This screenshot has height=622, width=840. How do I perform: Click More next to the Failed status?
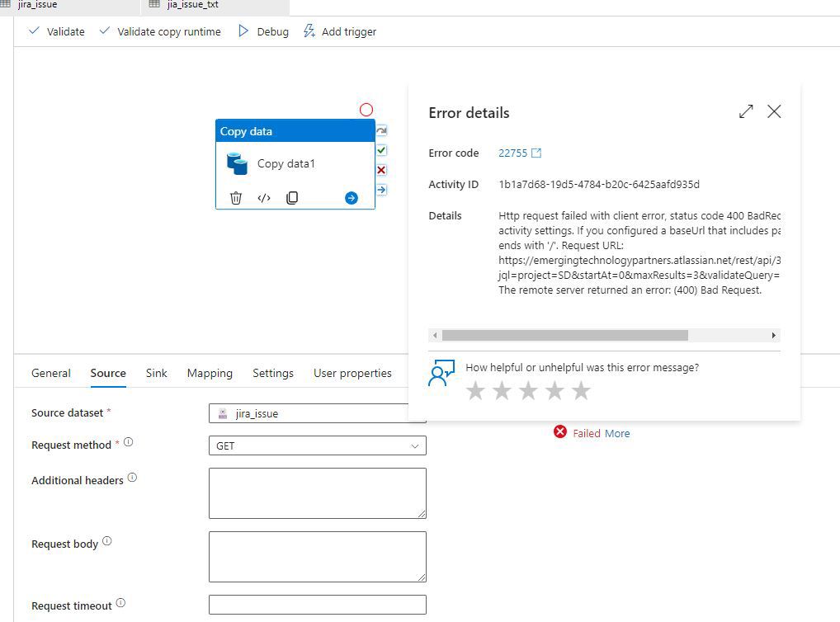tap(618, 433)
